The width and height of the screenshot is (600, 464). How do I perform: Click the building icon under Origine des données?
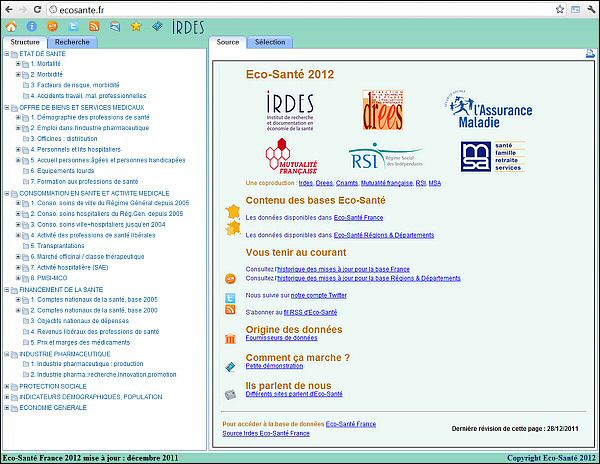[230, 339]
